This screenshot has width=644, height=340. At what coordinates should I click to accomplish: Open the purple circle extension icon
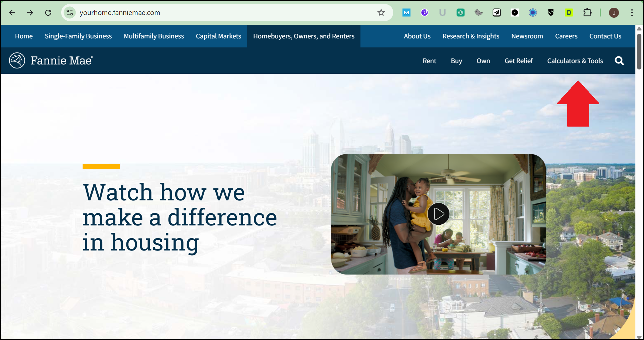pyautogui.click(x=424, y=13)
